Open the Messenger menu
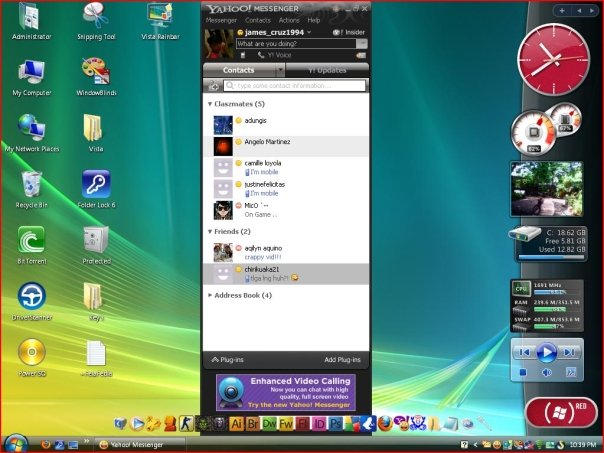The width and height of the screenshot is (604, 453). (221, 20)
